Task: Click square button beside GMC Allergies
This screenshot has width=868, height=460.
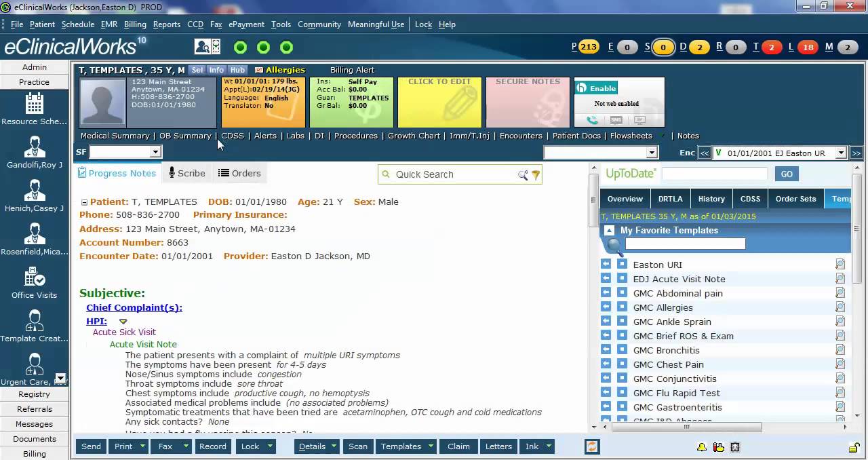Action: coord(622,307)
